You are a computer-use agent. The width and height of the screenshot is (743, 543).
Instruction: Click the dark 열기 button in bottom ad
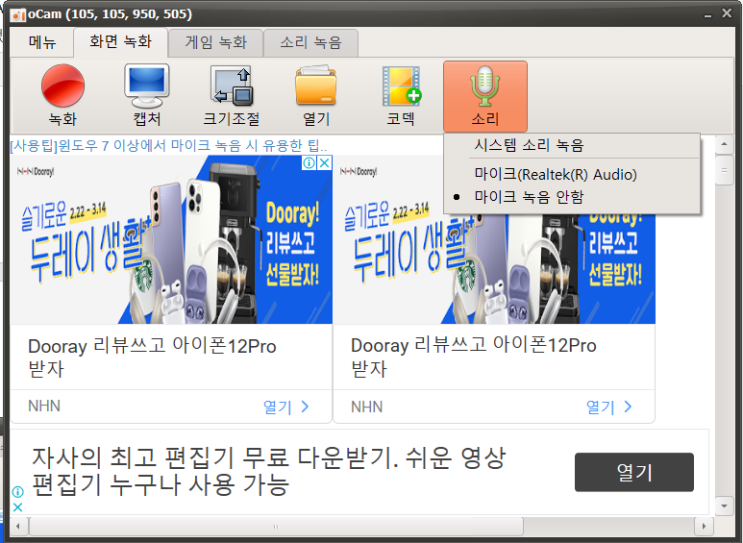634,472
